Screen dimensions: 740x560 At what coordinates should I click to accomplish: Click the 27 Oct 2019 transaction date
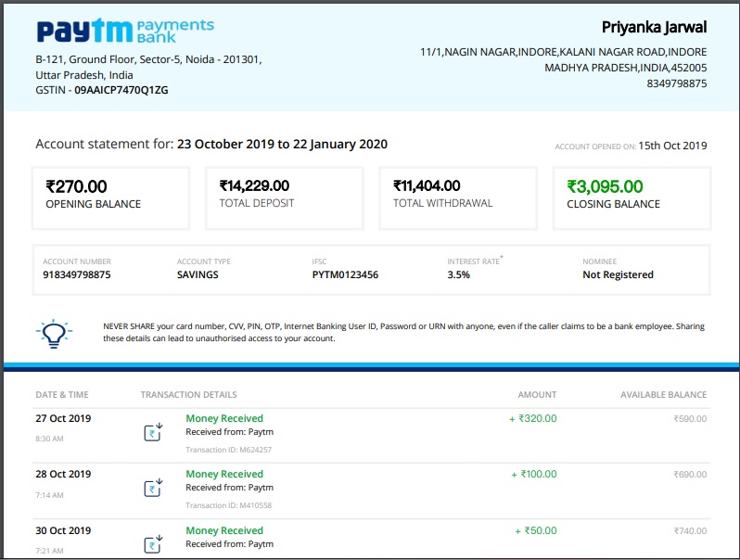point(63,418)
